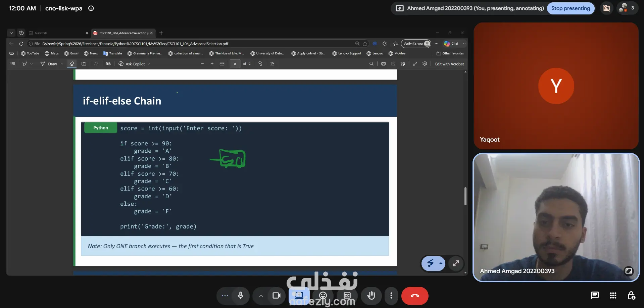Open a new browser tab with plus
644x308 pixels.
point(161,33)
